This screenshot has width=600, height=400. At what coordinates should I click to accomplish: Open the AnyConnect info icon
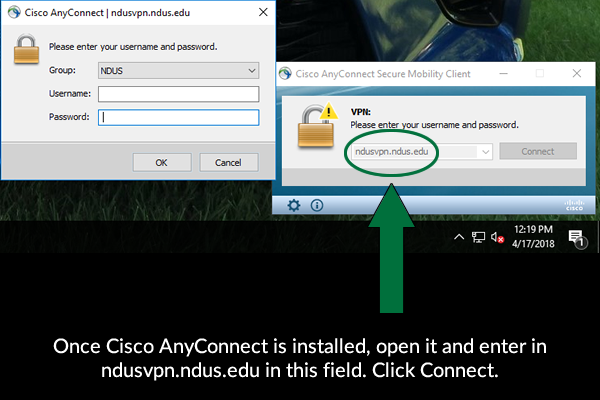(x=316, y=206)
